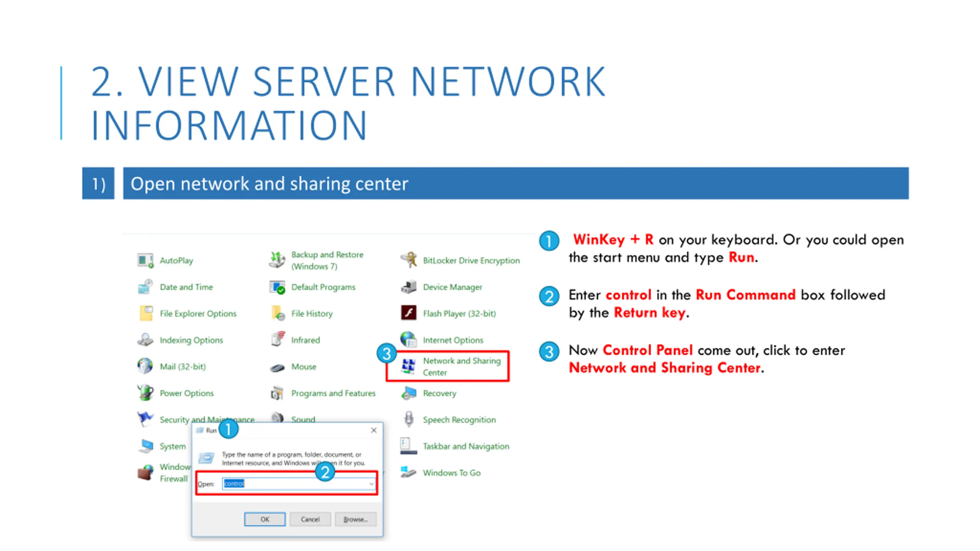Click the Indexing Options icon
Image resolution: width=980 pixels, height=551 pixels.
(145, 340)
